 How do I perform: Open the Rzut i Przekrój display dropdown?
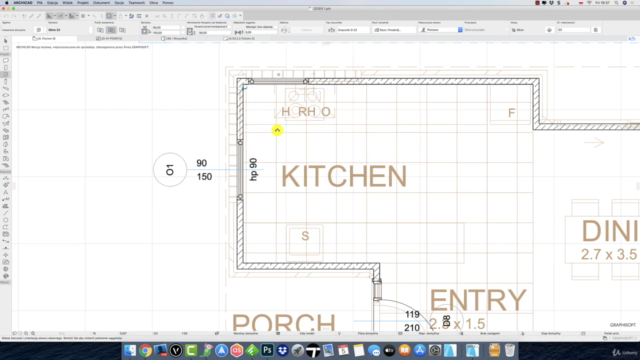pyautogui.click(x=394, y=30)
